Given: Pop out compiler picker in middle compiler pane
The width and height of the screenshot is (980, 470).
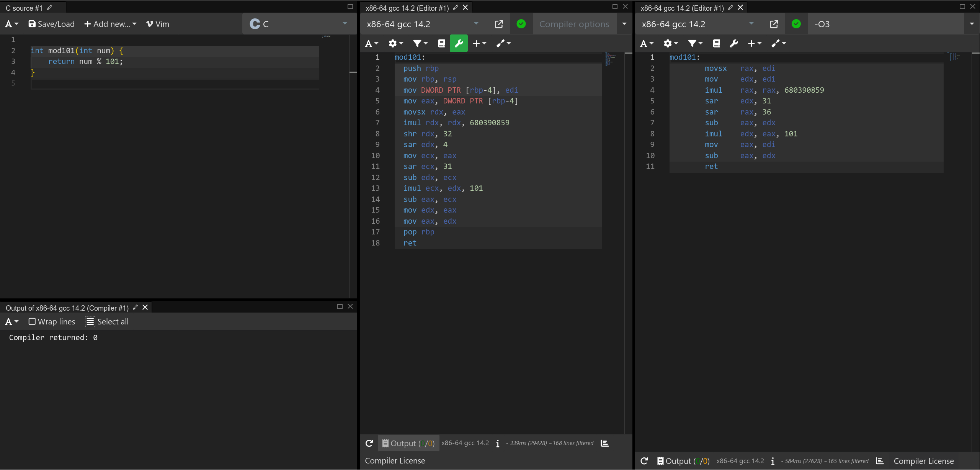Looking at the screenshot, I should pyautogui.click(x=499, y=24).
